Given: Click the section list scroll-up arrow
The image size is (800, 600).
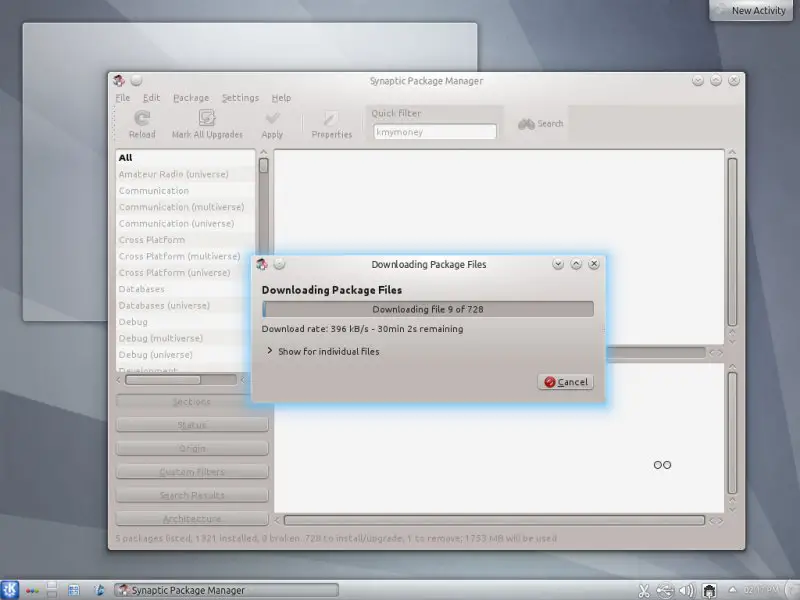Looking at the screenshot, I should (263, 152).
